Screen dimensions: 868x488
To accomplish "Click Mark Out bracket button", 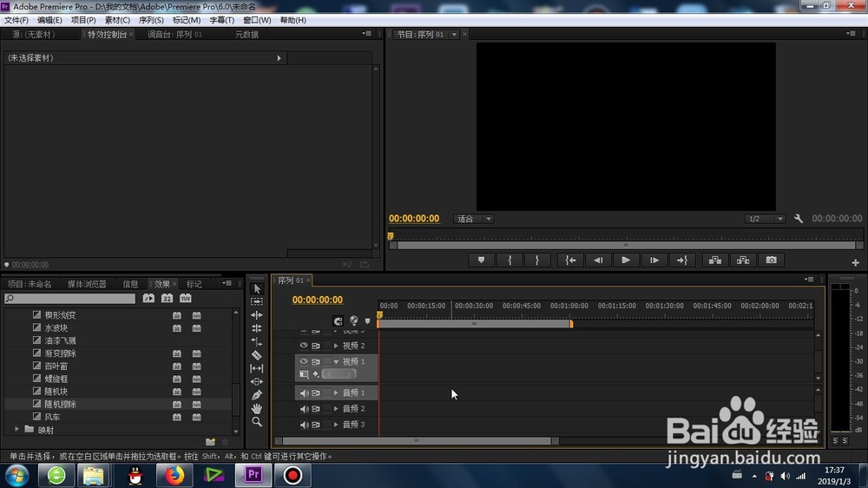I will pos(537,260).
